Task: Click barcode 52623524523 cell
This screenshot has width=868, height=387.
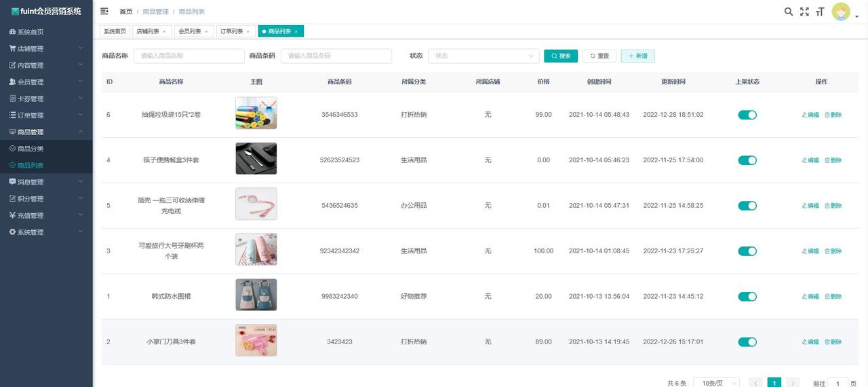Action: tap(340, 160)
